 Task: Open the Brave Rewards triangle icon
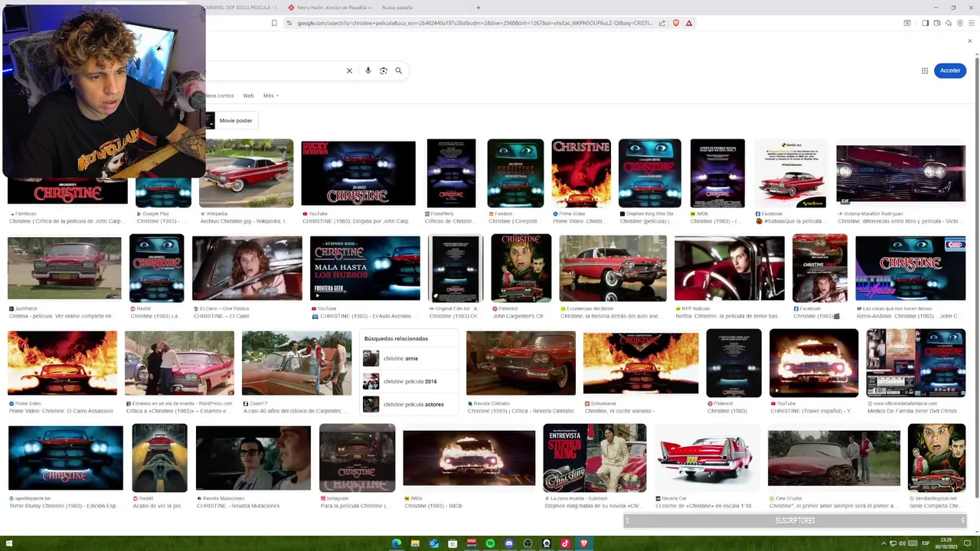click(x=689, y=23)
